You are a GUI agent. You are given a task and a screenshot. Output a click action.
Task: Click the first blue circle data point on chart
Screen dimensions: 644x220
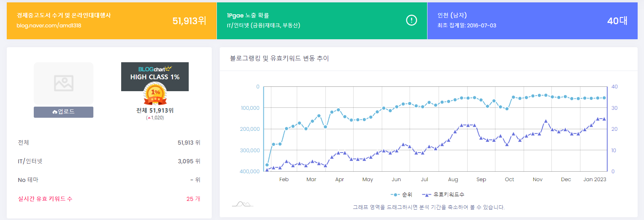coord(267,165)
